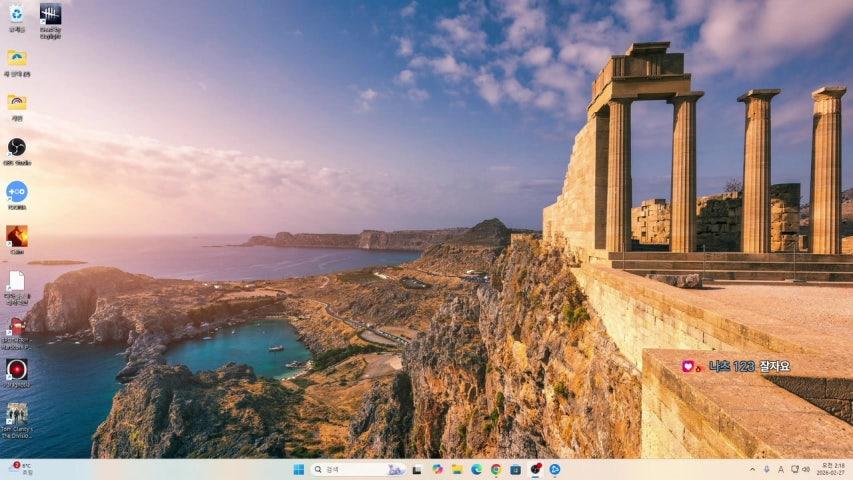The width and height of the screenshot is (853, 480).
Task: Open the network and volume quick settings
Action: tap(800, 469)
